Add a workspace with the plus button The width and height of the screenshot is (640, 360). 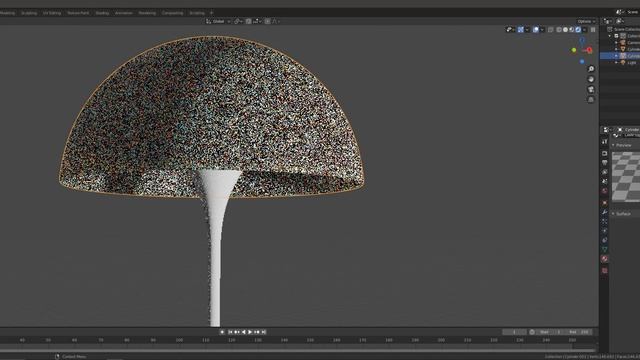pyautogui.click(x=211, y=13)
